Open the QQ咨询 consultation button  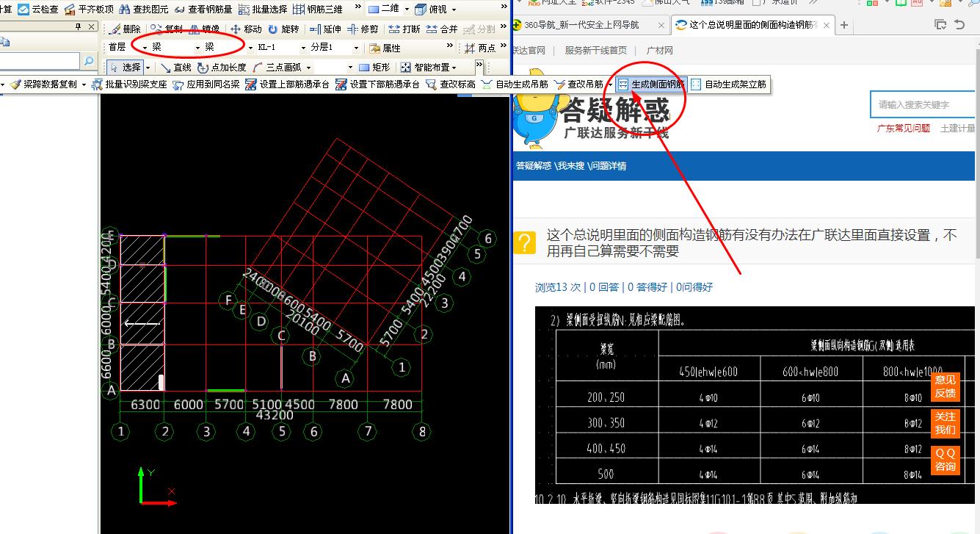945,460
